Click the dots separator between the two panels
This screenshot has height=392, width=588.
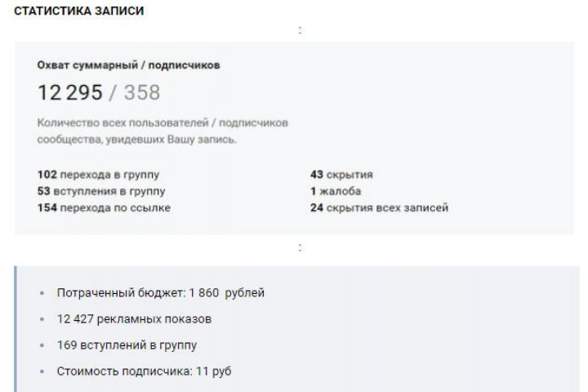point(300,247)
